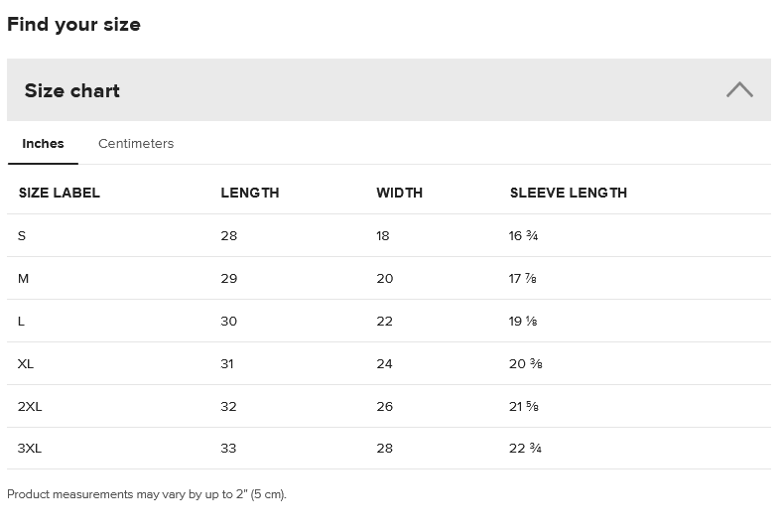Screen dimensions: 784x532
Task: Select the XL size row label
Action: [x=26, y=364]
